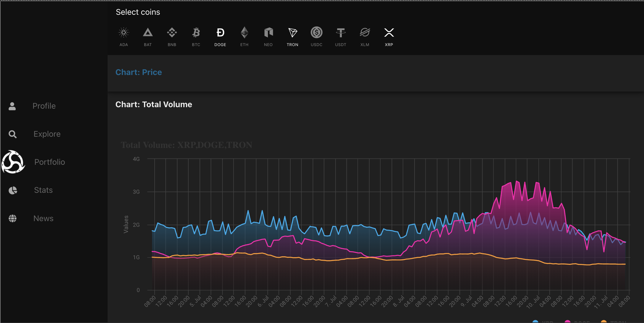Collapse the Chart: Total Volume section
This screenshot has width=644, height=323.
click(x=154, y=105)
